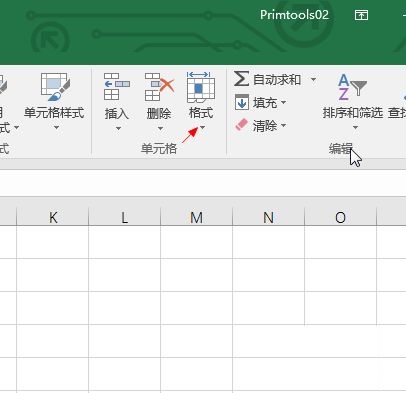Expand the 插入 dropdown arrow

[x=118, y=128]
